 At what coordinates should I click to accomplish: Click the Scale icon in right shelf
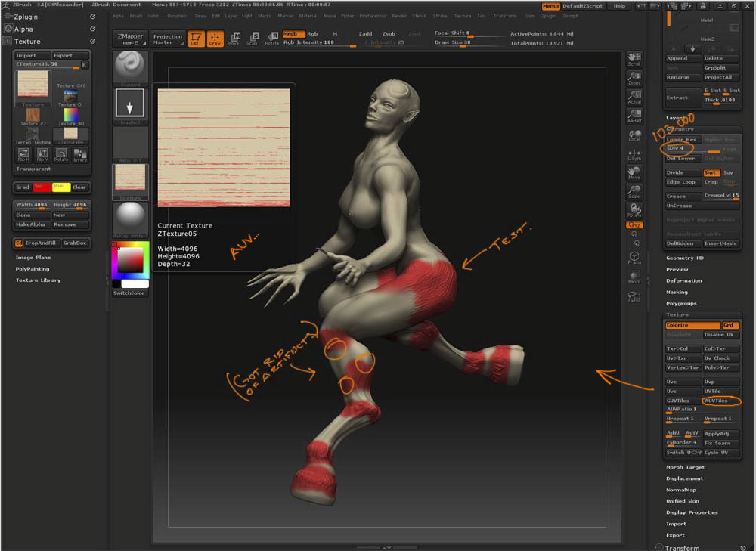pyautogui.click(x=634, y=192)
